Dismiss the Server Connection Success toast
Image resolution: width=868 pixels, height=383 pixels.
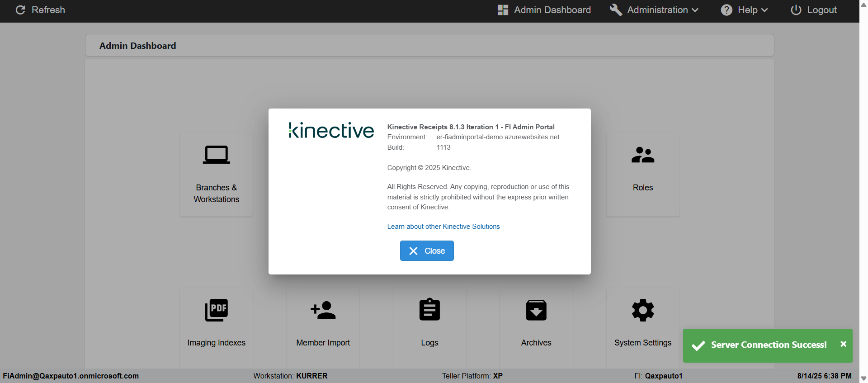843,344
